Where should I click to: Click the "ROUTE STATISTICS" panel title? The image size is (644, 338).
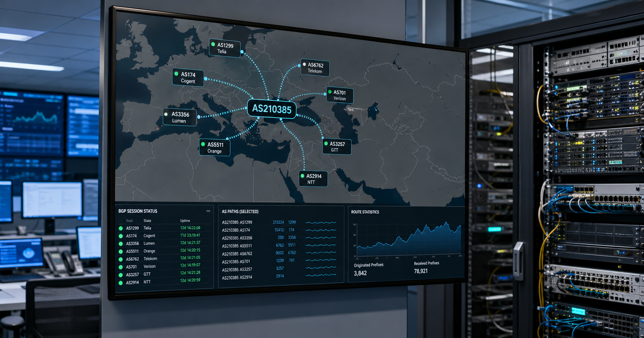click(365, 212)
